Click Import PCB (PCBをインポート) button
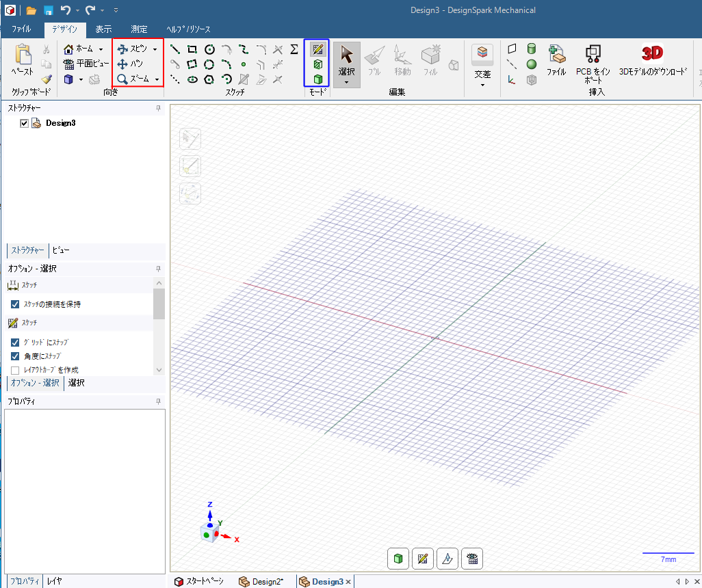 593,64
